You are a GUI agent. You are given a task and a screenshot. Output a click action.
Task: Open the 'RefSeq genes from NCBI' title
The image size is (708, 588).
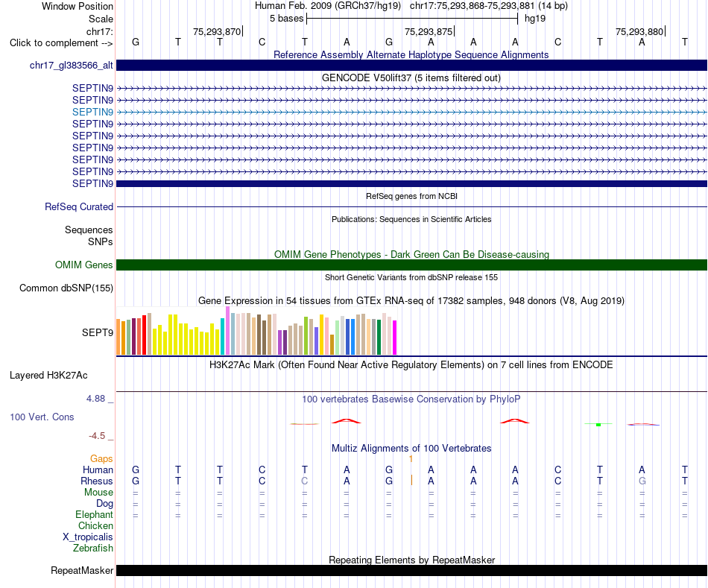411,196
